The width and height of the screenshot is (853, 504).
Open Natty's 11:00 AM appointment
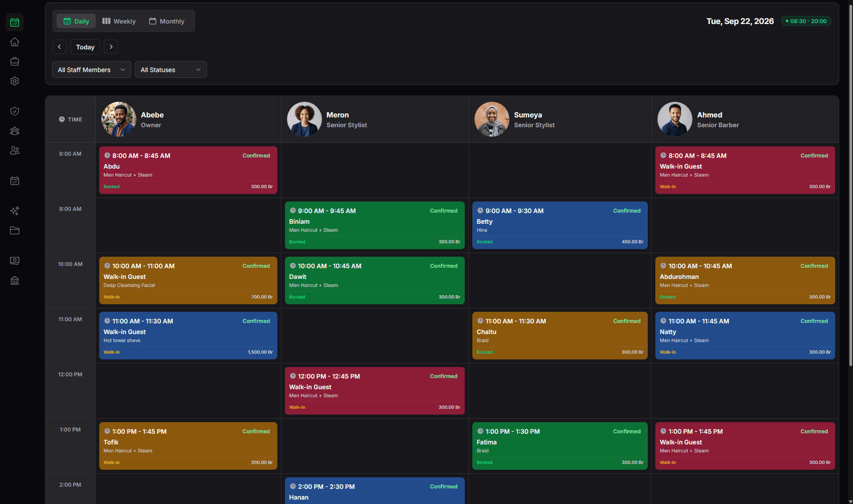point(745,335)
